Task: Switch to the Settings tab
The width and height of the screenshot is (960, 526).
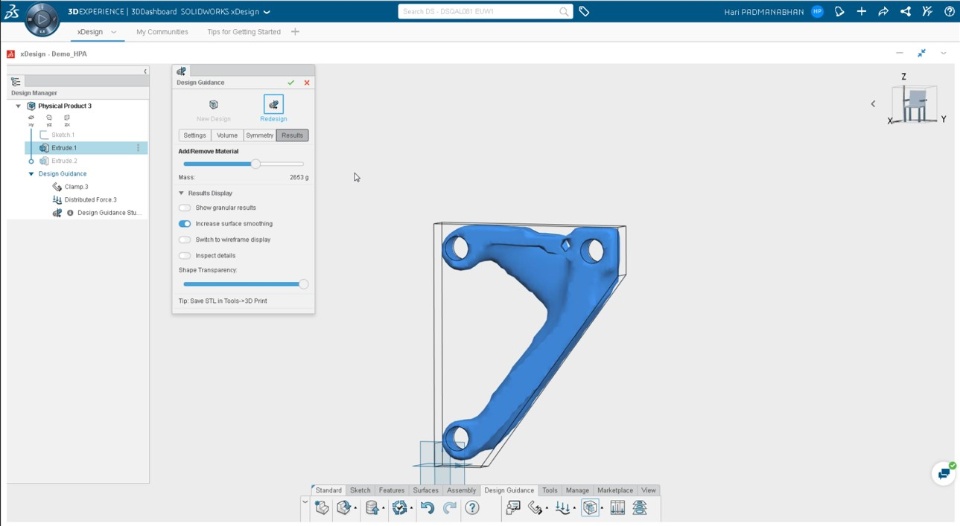Action: pyautogui.click(x=195, y=135)
